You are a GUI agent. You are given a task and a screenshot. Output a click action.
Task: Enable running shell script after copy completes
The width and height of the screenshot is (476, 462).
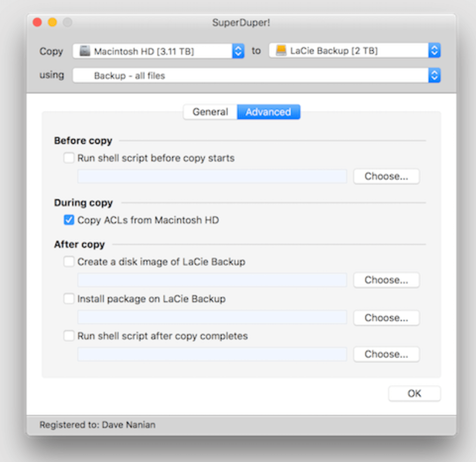pos(68,336)
